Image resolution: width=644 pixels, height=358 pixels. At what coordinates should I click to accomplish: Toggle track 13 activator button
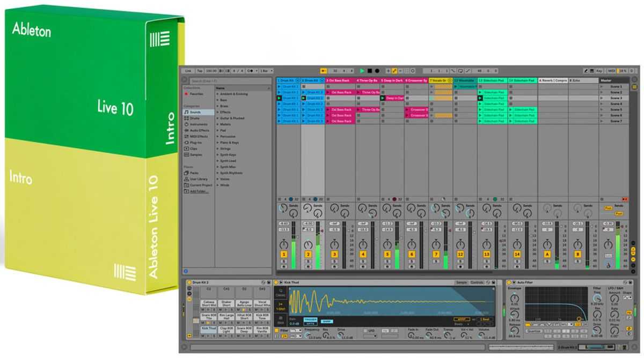tap(486, 254)
